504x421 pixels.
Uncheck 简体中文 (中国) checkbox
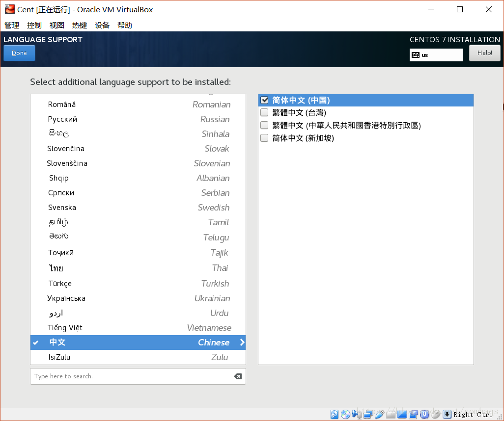pyautogui.click(x=264, y=100)
